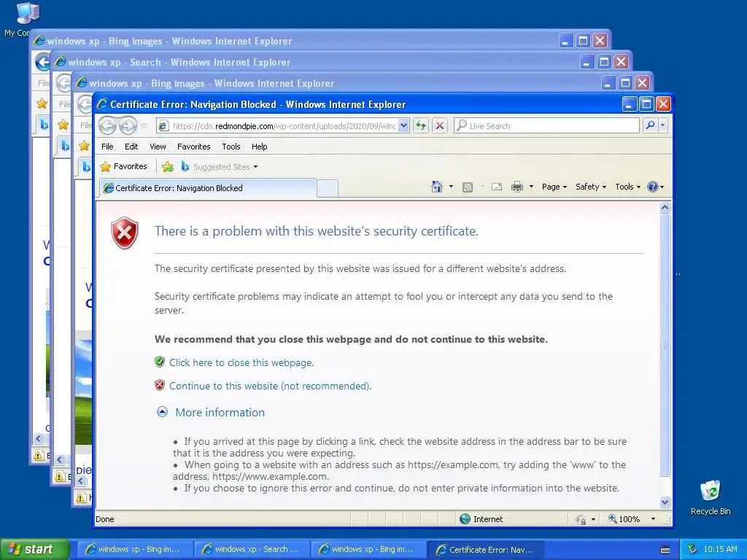Open the 100% zoom level control

pyautogui.click(x=624, y=519)
